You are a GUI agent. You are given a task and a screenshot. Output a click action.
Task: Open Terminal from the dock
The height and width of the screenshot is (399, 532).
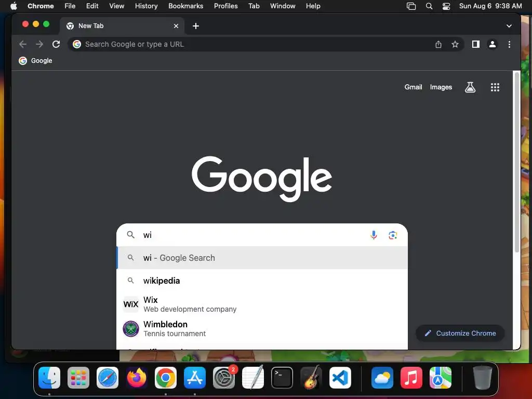pyautogui.click(x=282, y=378)
